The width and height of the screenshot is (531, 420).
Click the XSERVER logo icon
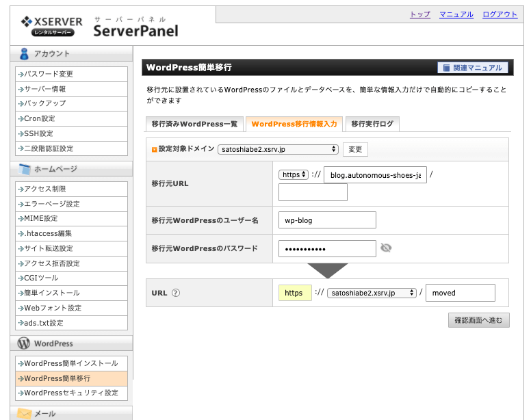point(27,22)
